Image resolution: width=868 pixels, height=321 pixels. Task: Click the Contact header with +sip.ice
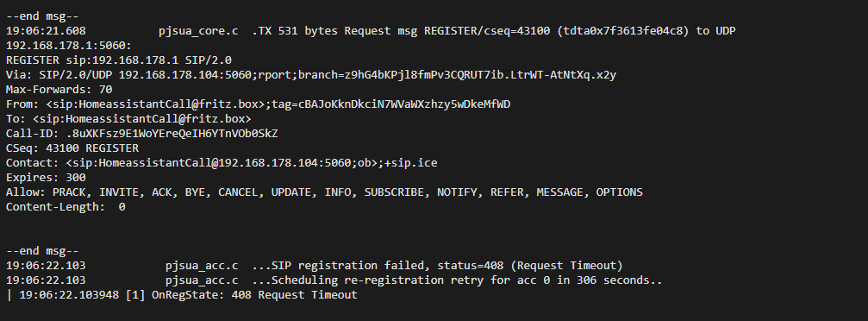tap(222, 163)
